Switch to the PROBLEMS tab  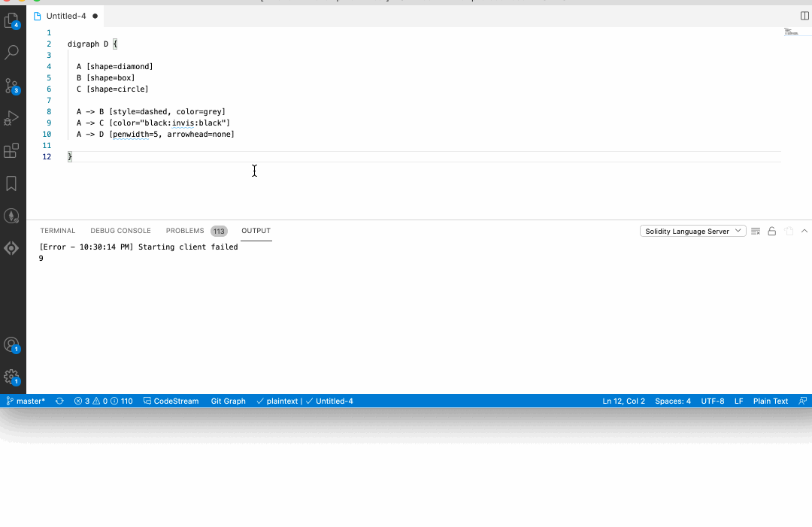(185, 231)
